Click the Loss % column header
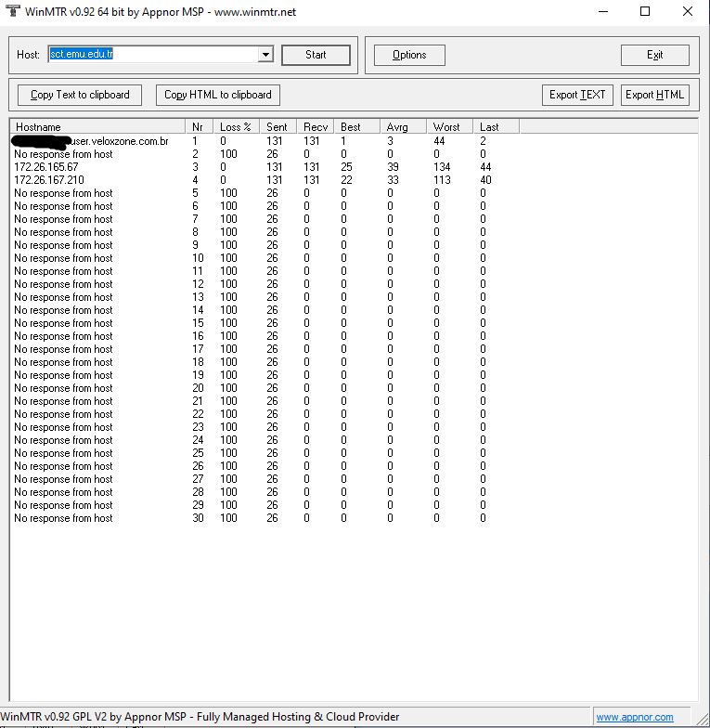This screenshot has width=710, height=728. (x=236, y=126)
